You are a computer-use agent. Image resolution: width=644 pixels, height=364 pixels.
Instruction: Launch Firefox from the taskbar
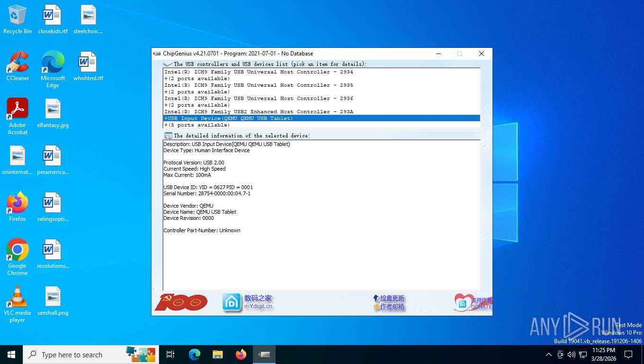coord(241,355)
